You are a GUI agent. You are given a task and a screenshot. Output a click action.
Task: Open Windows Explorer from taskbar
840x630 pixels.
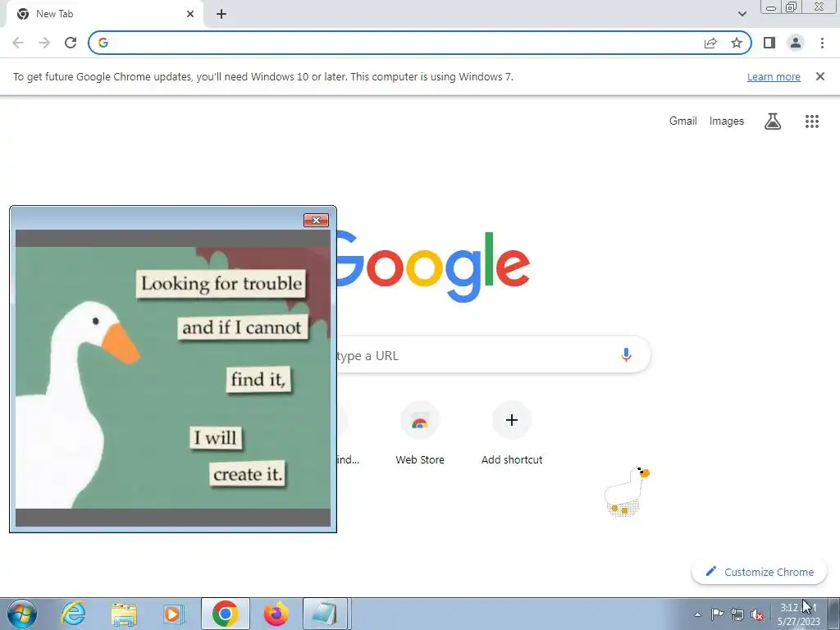(x=124, y=614)
